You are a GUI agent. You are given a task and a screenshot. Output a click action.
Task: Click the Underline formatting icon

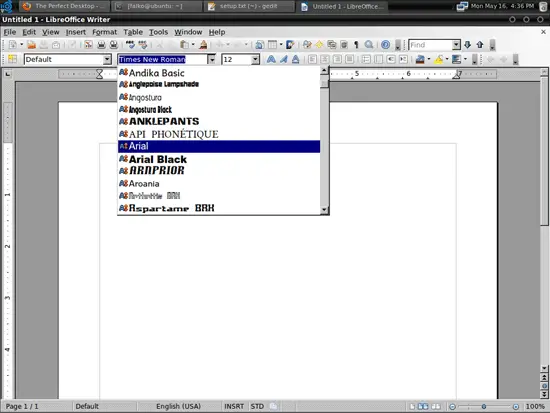[x=296, y=59]
